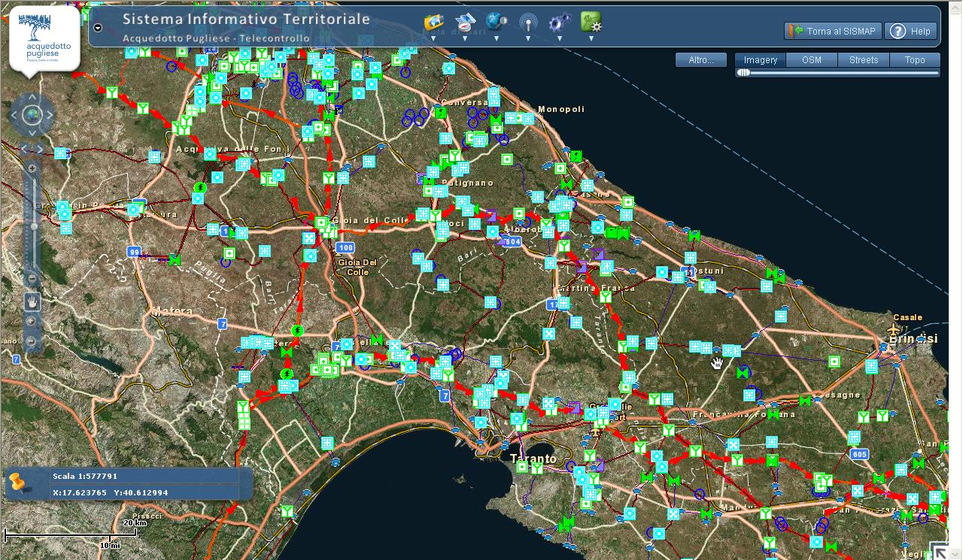
Task: Switch to the Streets basemap
Action: [864, 60]
